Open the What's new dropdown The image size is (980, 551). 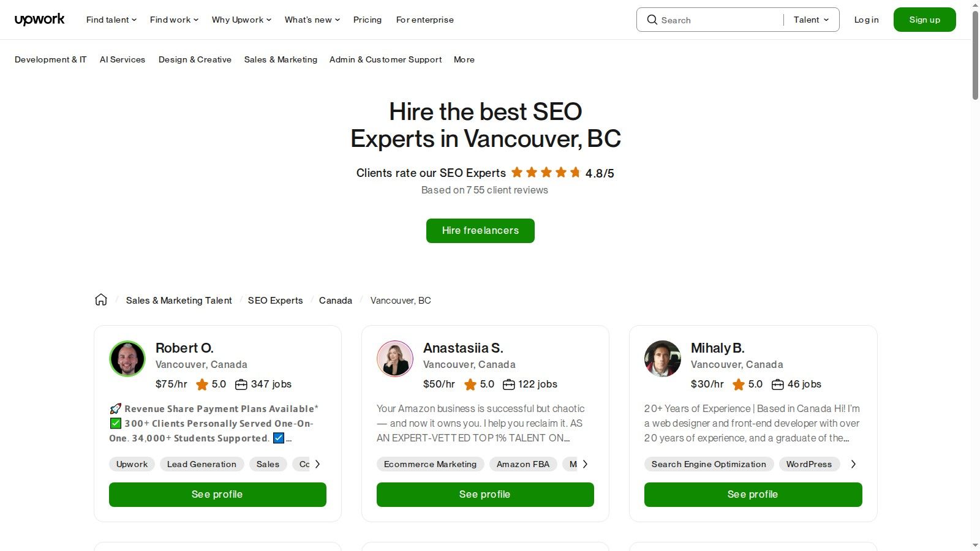(311, 20)
